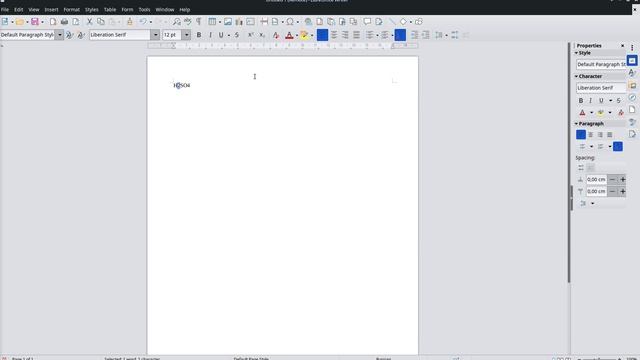
Task: Click Align Right in the formatting toolbar
Action: pyautogui.click(x=345, y=35)
